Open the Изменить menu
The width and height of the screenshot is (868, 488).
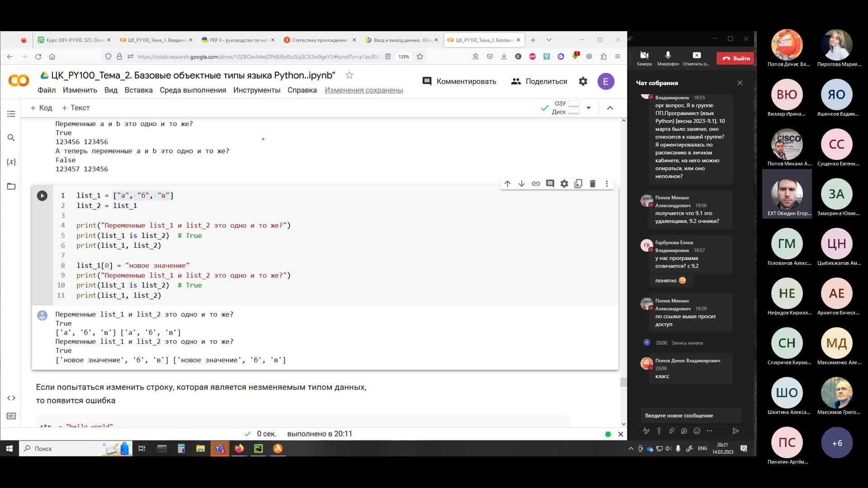coord(80,90)
